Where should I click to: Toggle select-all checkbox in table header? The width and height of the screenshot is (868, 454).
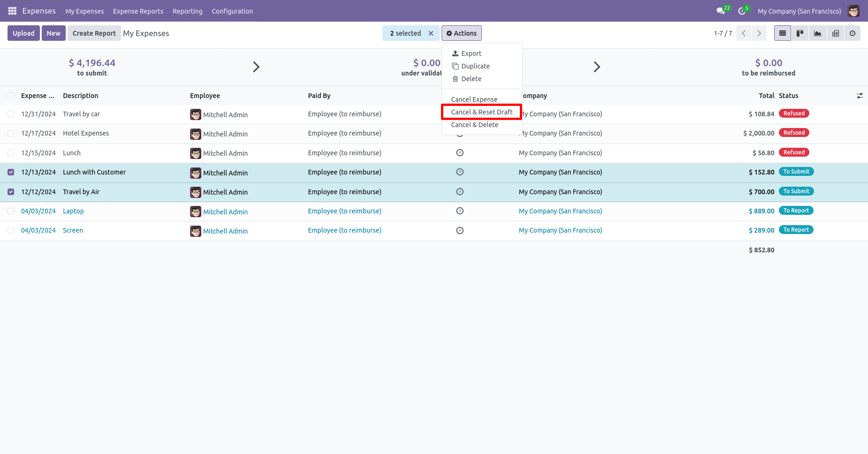coord(11,96)
